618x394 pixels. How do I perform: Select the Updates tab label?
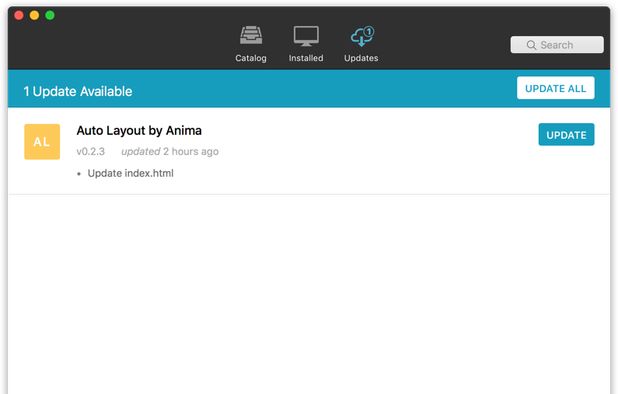tap(361, 58)
